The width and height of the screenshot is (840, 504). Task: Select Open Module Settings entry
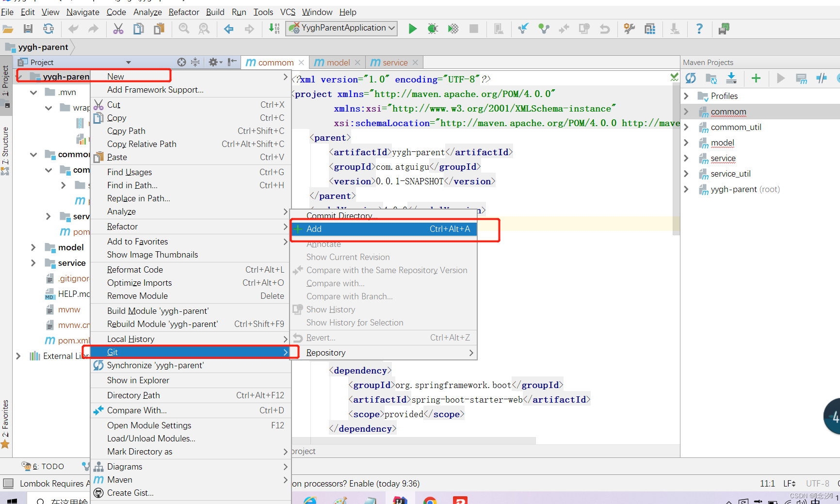191,425
